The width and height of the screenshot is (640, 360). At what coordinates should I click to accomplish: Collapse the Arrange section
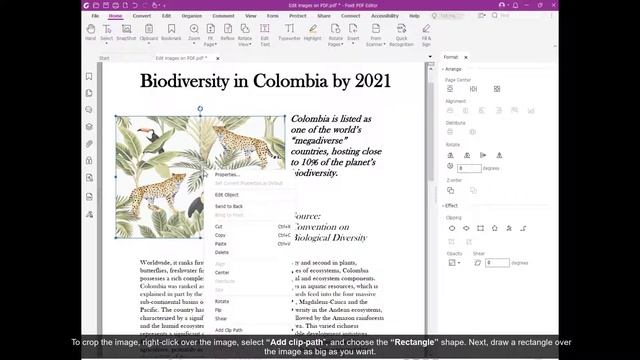[443, 69]
